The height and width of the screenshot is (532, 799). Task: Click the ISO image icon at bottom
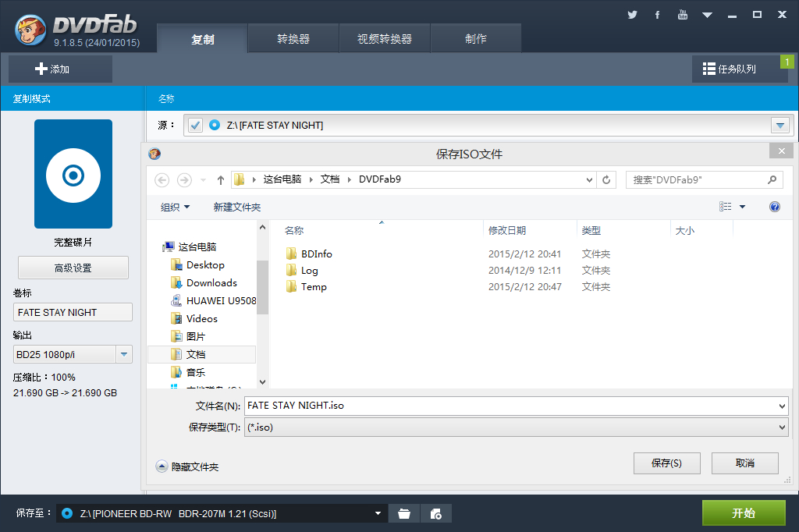pyautogui.click(x=436, y=513)
